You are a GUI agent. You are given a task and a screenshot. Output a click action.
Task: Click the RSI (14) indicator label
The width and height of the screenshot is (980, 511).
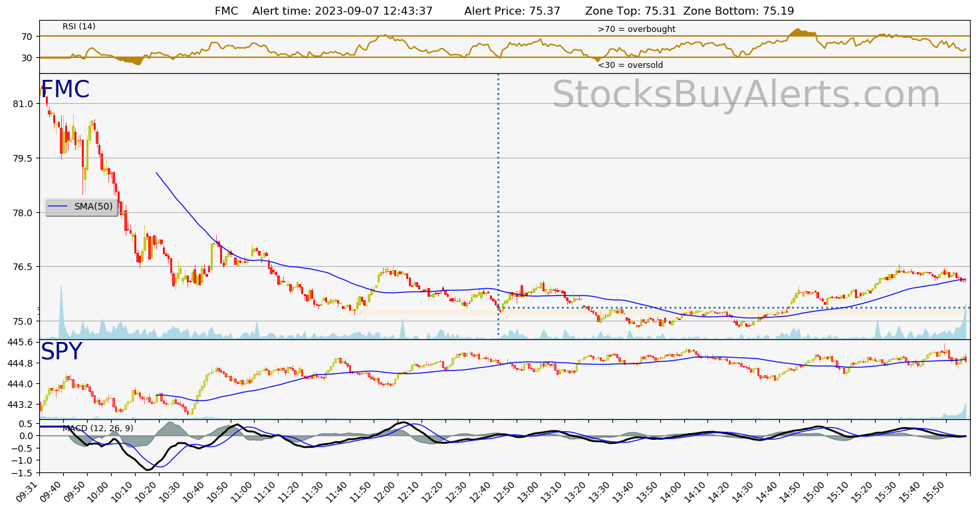click(x=79, y=27)
